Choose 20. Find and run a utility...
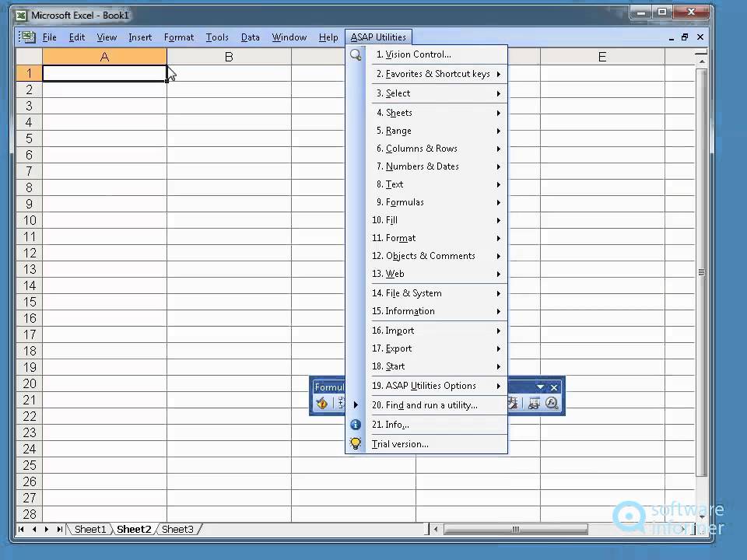The image size is (747, 560). (x=427, y=405)
